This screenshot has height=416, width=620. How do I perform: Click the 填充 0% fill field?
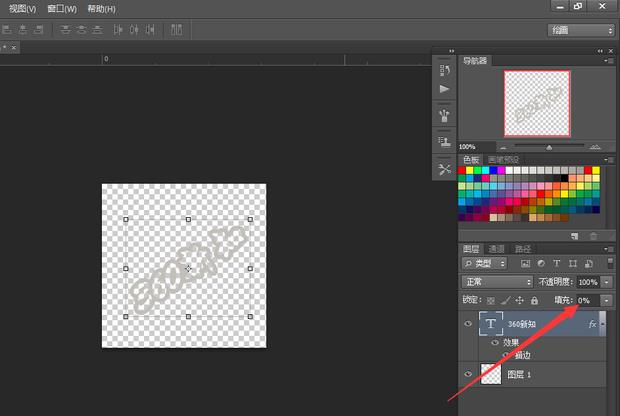(588, 301)
